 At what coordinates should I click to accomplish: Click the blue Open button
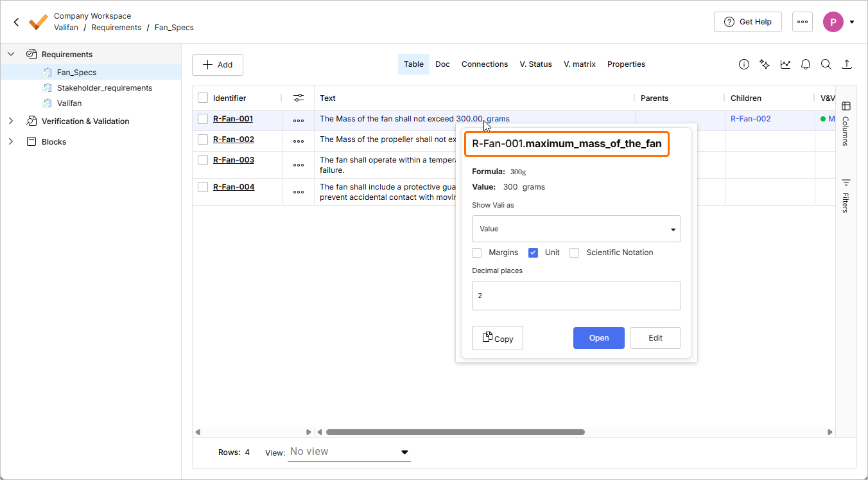coord(598,338)
